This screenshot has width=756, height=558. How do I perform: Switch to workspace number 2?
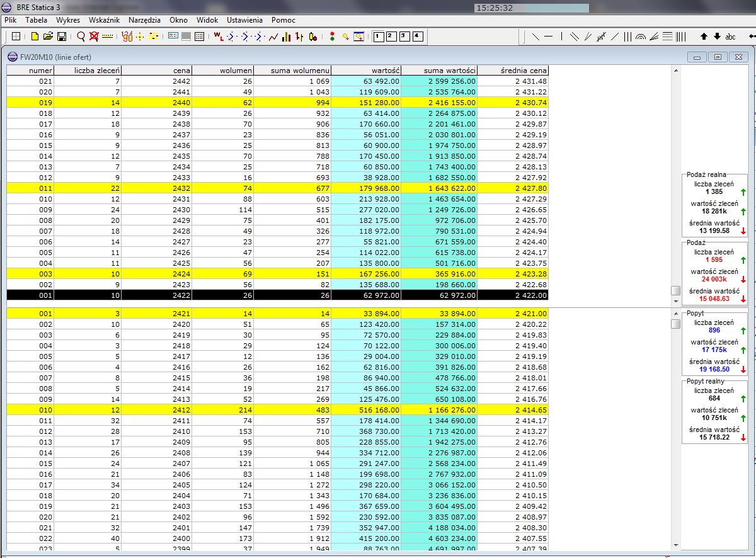click(x=391, y=37)
